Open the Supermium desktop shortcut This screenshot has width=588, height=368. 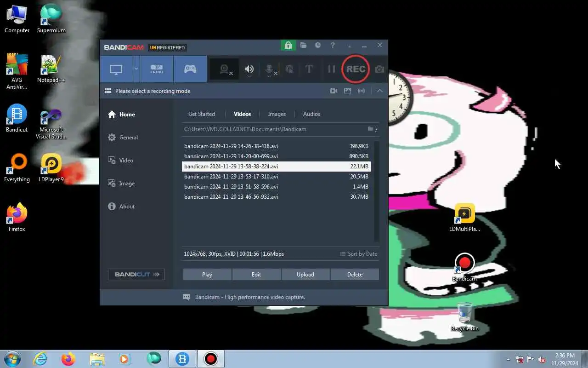tap(51, 19)
